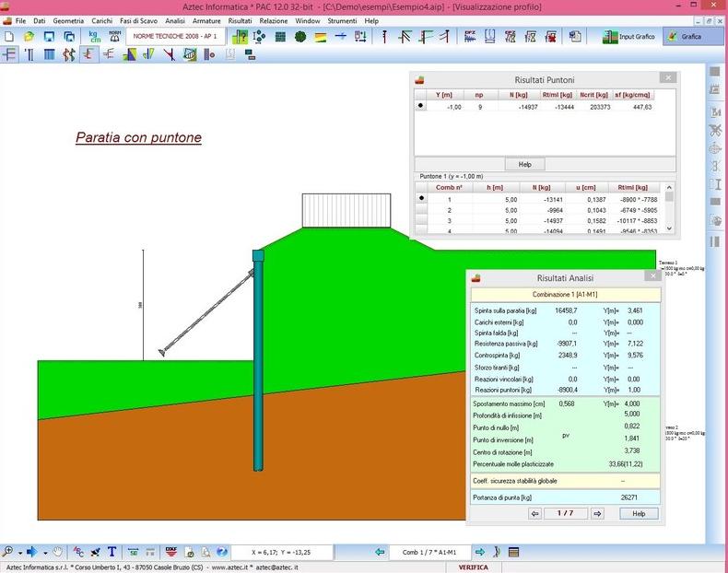The width and height of the screenshot is (728, 573).
Task: Select the text T tool
Action: pyautogui.click(x=112, y=552)
